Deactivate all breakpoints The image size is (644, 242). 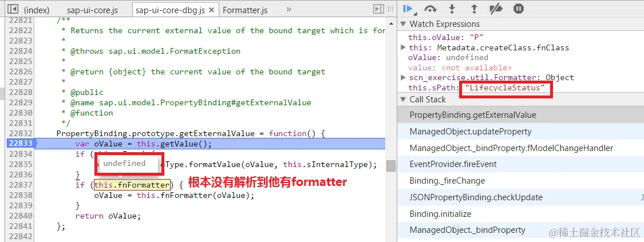496,9
